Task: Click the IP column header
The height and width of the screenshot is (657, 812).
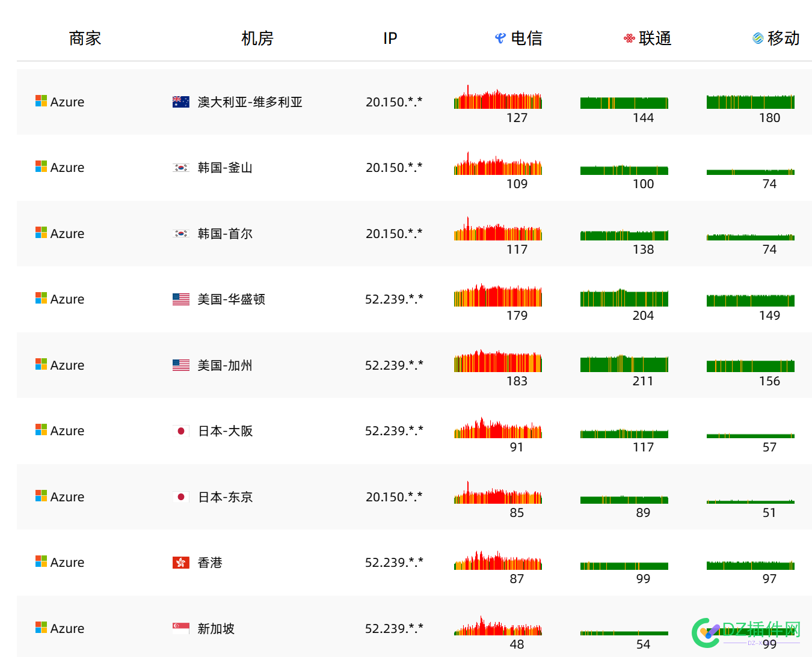Action: pyautogui.click(x=390, y=38)
